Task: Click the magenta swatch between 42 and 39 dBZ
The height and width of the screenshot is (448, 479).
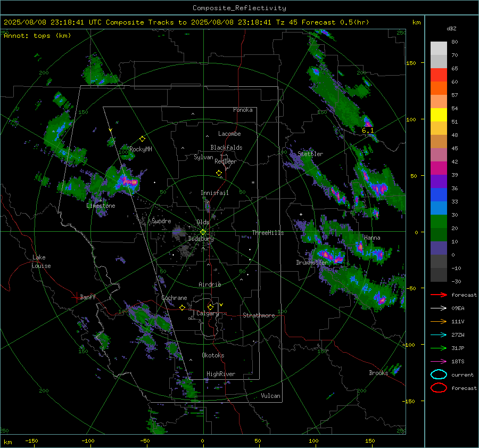Action: (439, 168)
